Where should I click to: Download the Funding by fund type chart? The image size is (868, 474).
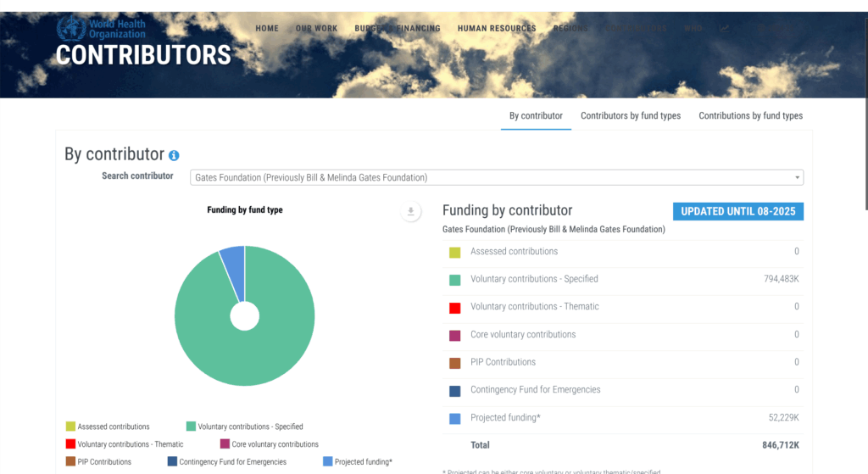(x=410, y=212)
